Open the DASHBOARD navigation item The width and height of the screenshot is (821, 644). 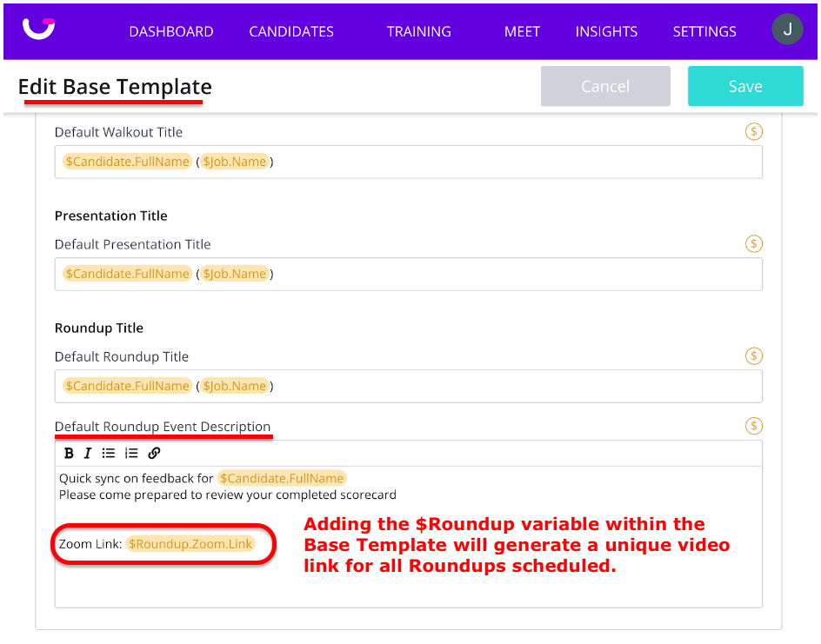[x=170, y=31]
